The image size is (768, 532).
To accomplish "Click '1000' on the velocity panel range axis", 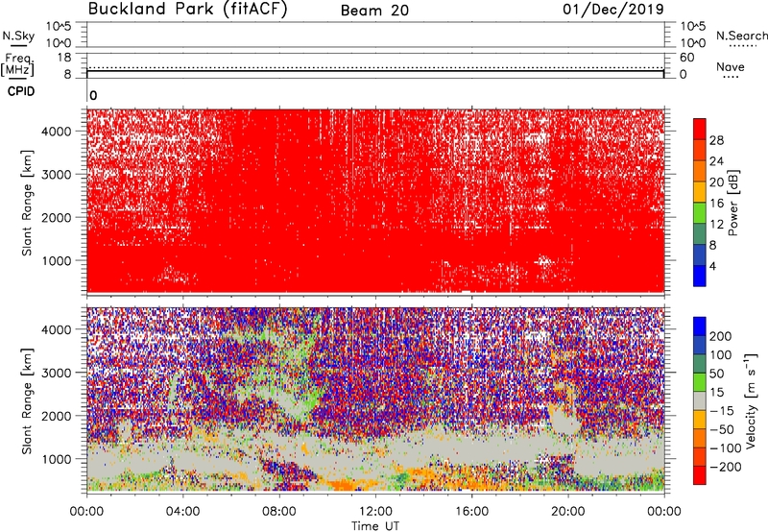I will pyautogui.click(x=57, y=459).
